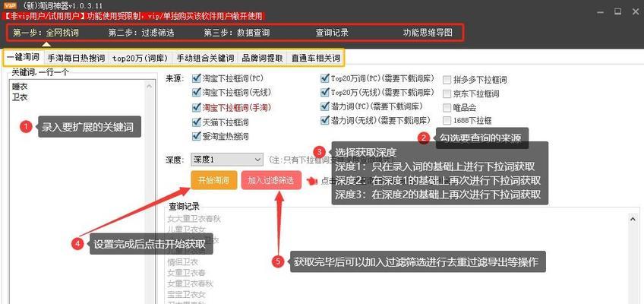The width and height of the screenshot is (644, 304).
Task: Go to 第二步：过滤筛选 step
Action: click(141, 33)
